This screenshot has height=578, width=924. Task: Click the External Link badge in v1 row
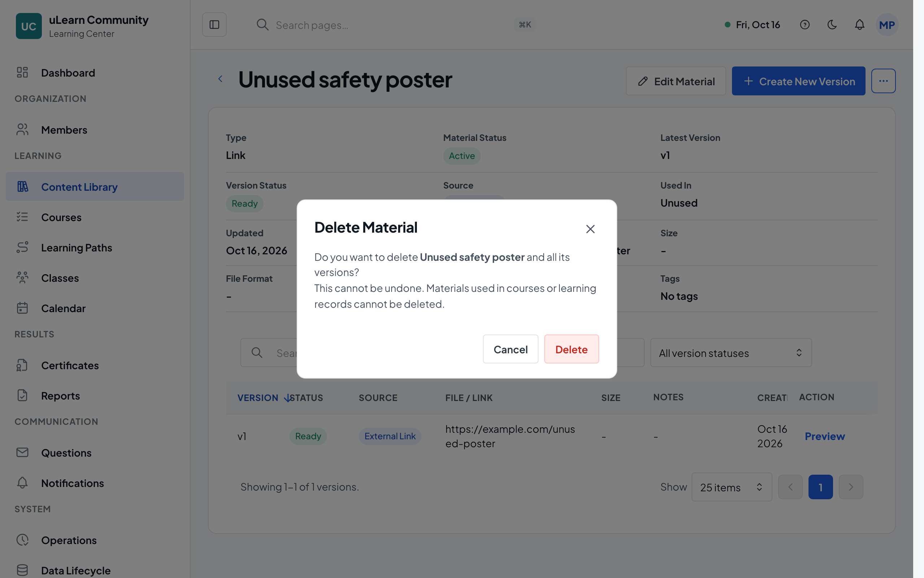(x=390, y=436)
